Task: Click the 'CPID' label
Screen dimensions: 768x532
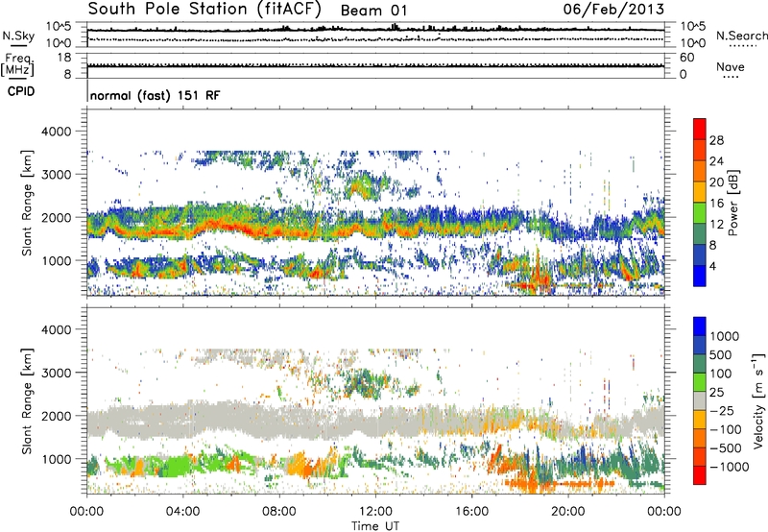Action: pos(21,91)
